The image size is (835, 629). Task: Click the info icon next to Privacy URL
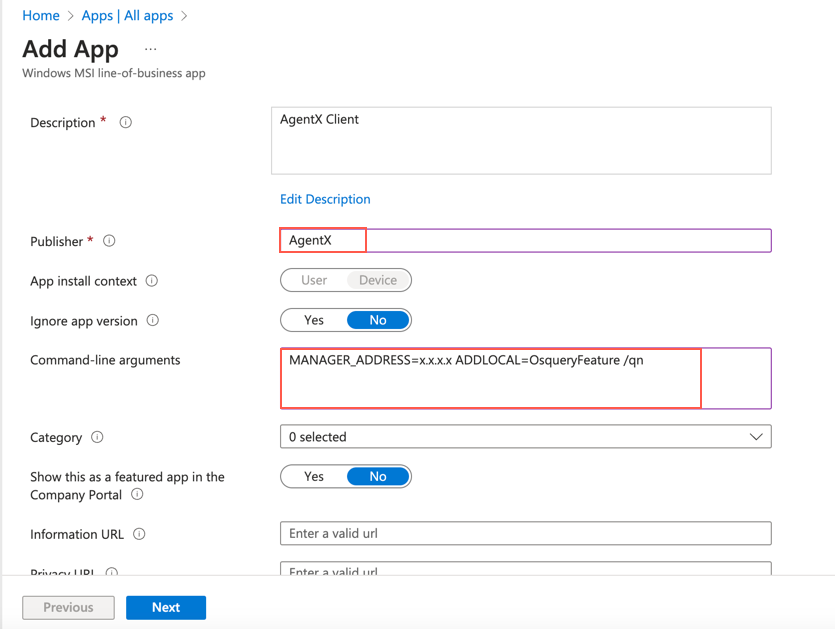(x=110, y=570)
